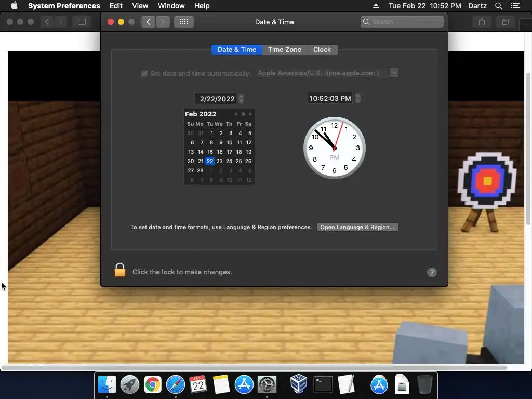Click in the preferences Search field
The image size is (532, 399).
click(402, 22)
